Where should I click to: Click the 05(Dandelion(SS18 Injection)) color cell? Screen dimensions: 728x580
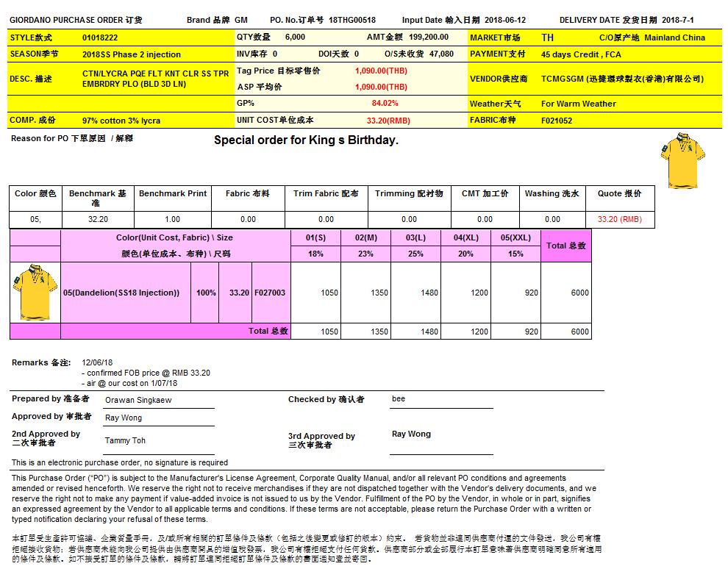pos(121,293)
